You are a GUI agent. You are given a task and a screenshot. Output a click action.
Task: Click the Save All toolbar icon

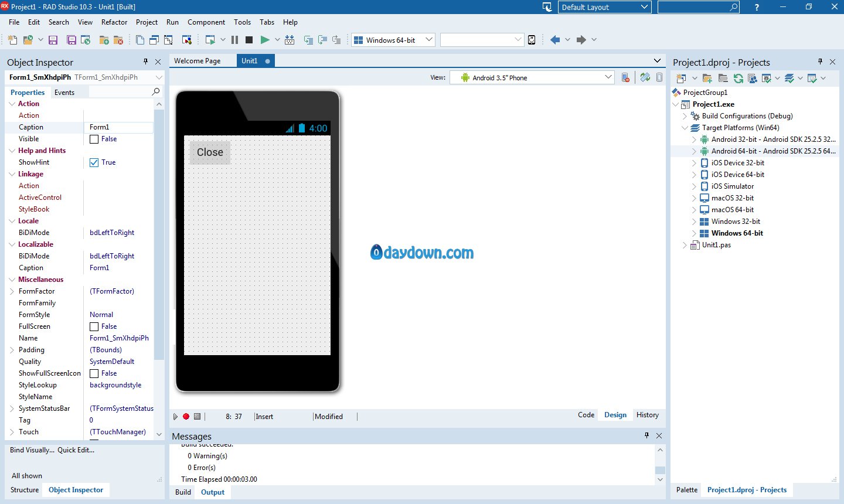click(x=72, y=40)
